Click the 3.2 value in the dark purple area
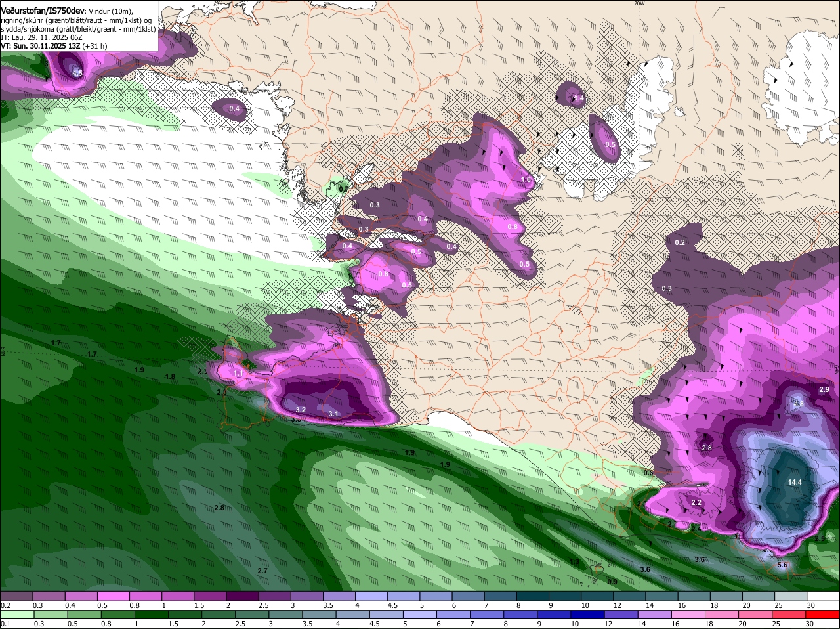Screen dimensions: 840x629 click(x=301, y=410)
